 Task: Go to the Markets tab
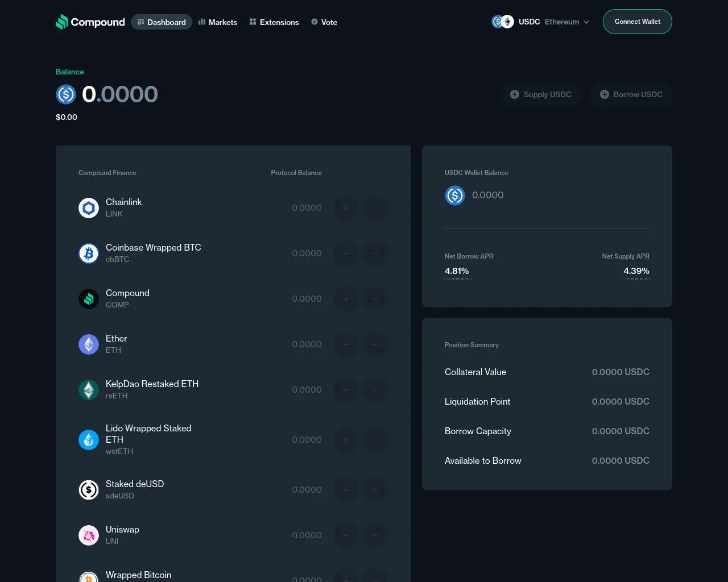pos(218,22)
